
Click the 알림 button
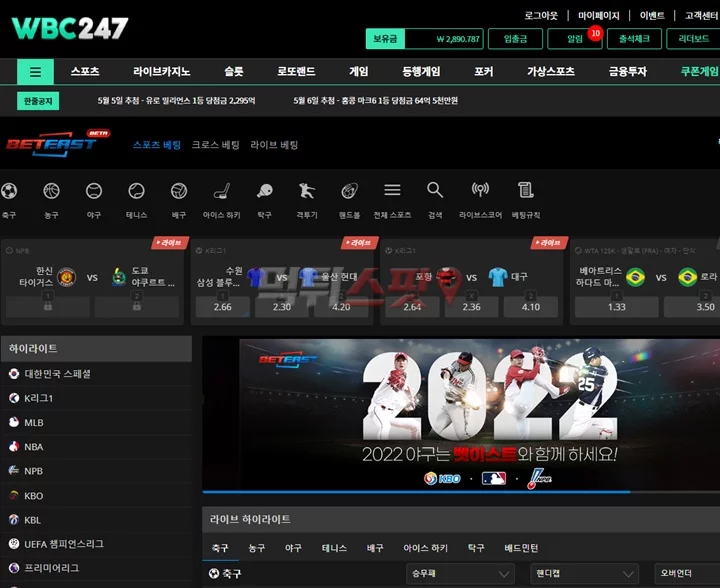pyautogui.click(x=574, y=39)
